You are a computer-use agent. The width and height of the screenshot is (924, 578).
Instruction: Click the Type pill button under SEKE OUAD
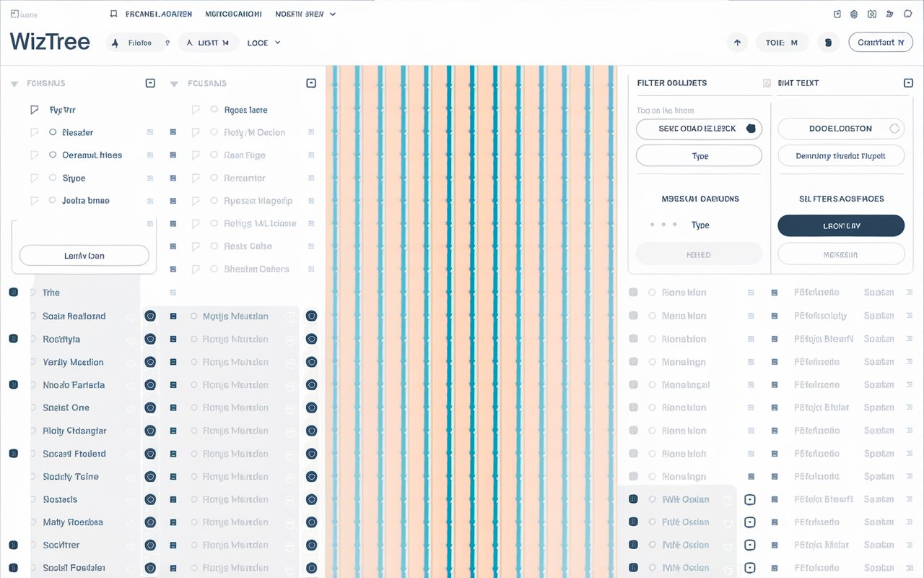[699, 155]
